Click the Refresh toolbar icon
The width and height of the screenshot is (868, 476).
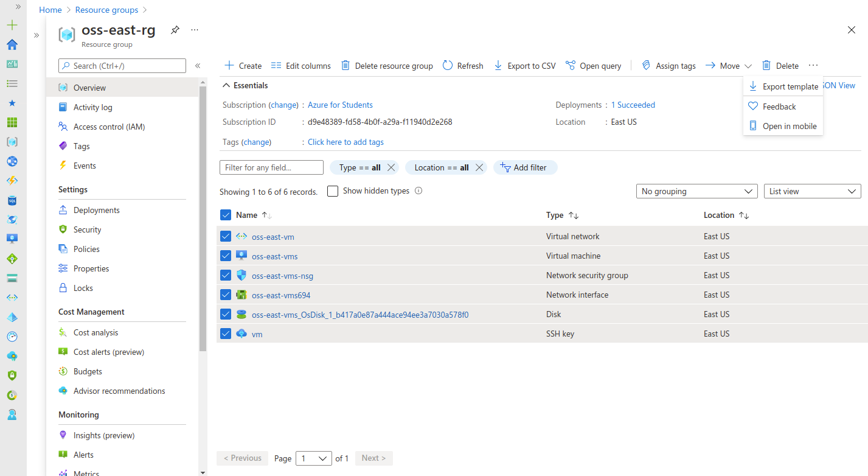tap(448, 66)
